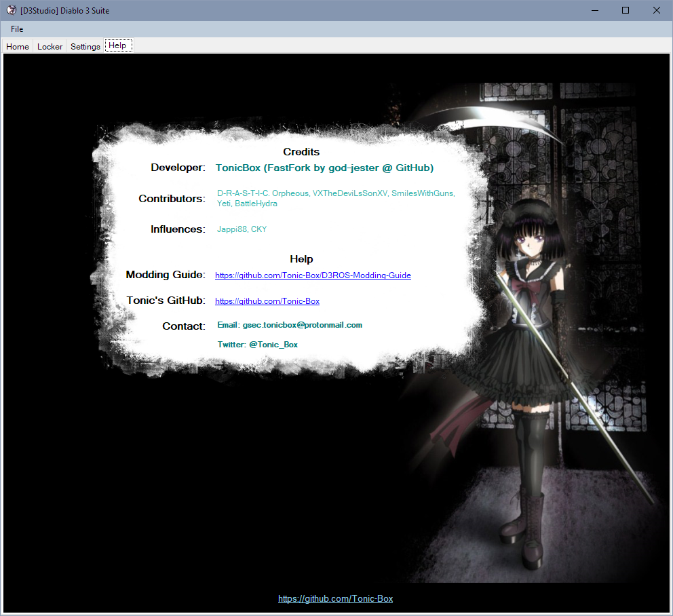Open the Settings tab
Viewport: 673px width, 616px height.
point(85,46)
